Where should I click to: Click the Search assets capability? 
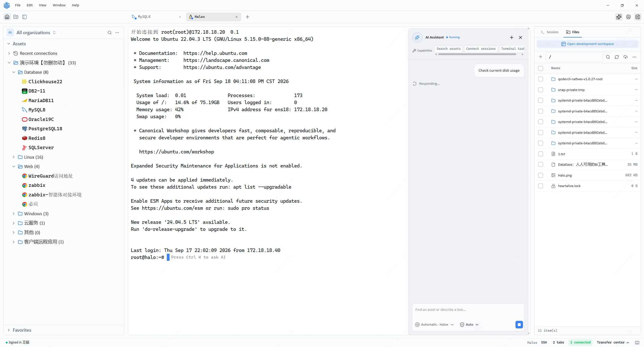(449, 49)
